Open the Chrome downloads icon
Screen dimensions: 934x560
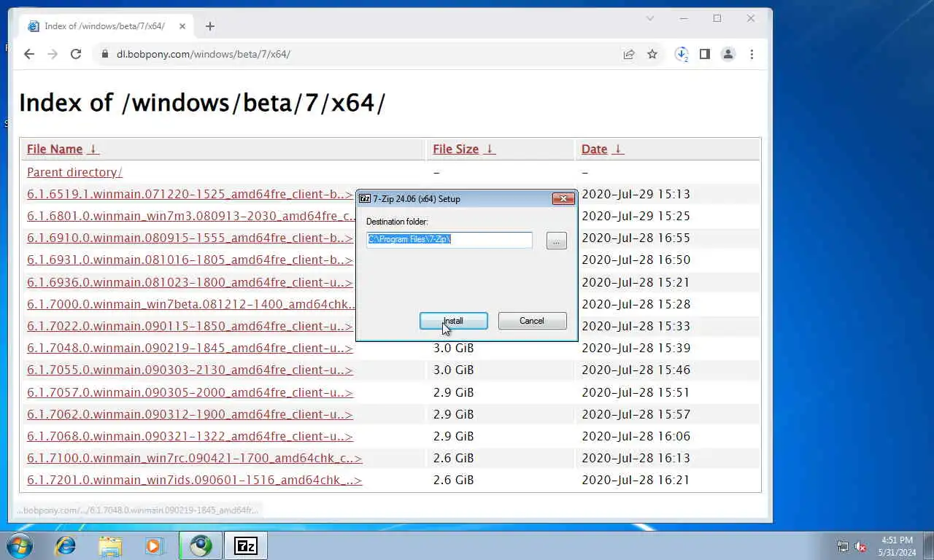pos(682,54)
